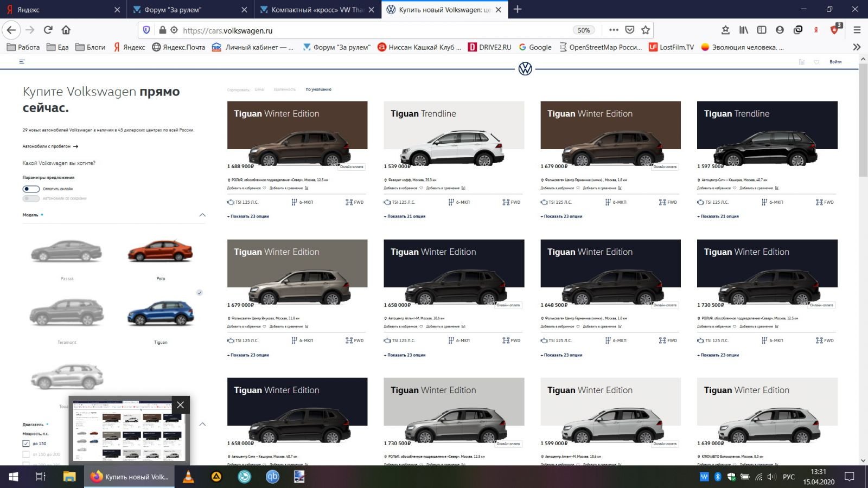
Task: Toggle the Firefox sidebar view
Action: pyautogui.click(x=762, y=30)
